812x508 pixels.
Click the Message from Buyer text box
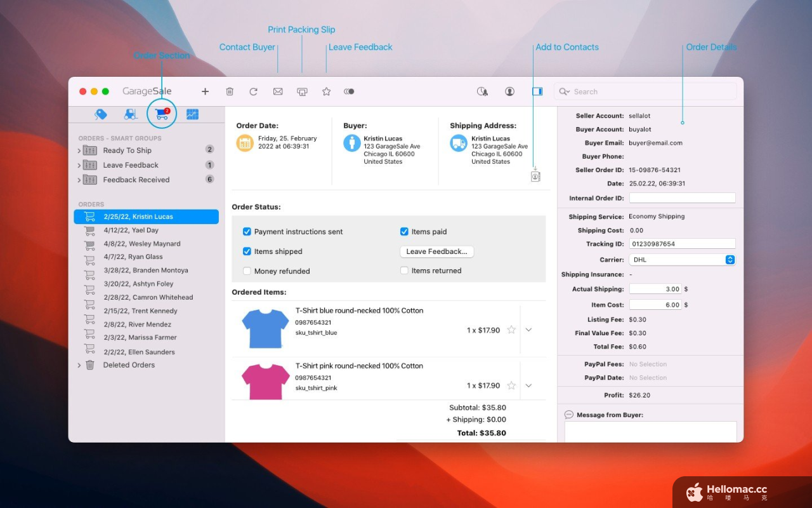tap(651, 432)
